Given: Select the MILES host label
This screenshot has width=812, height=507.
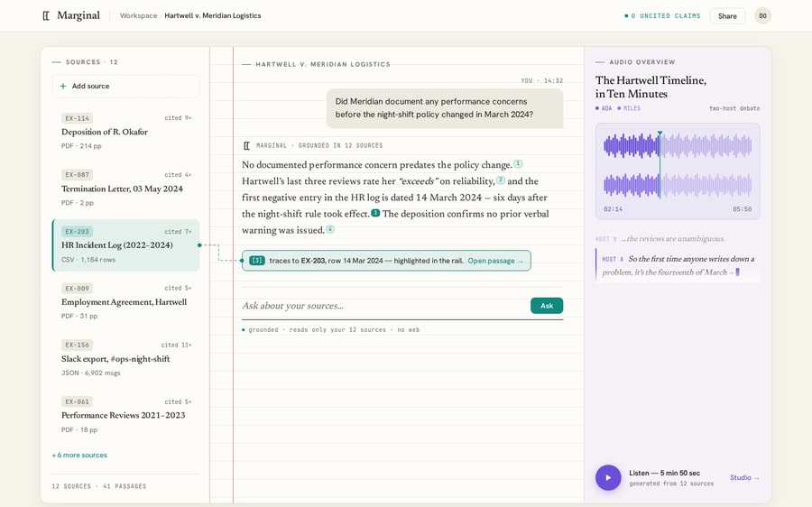Looking at the screenshot, I should point(629,108).
